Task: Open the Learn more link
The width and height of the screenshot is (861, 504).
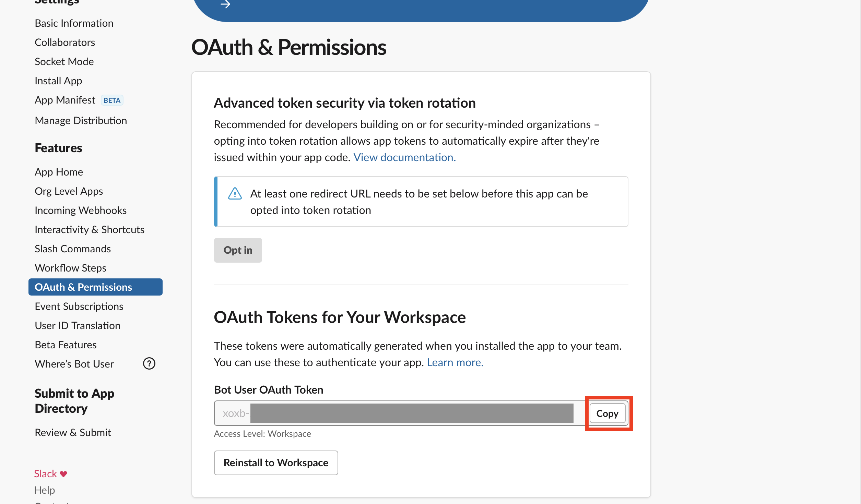Action: (455, 362)
